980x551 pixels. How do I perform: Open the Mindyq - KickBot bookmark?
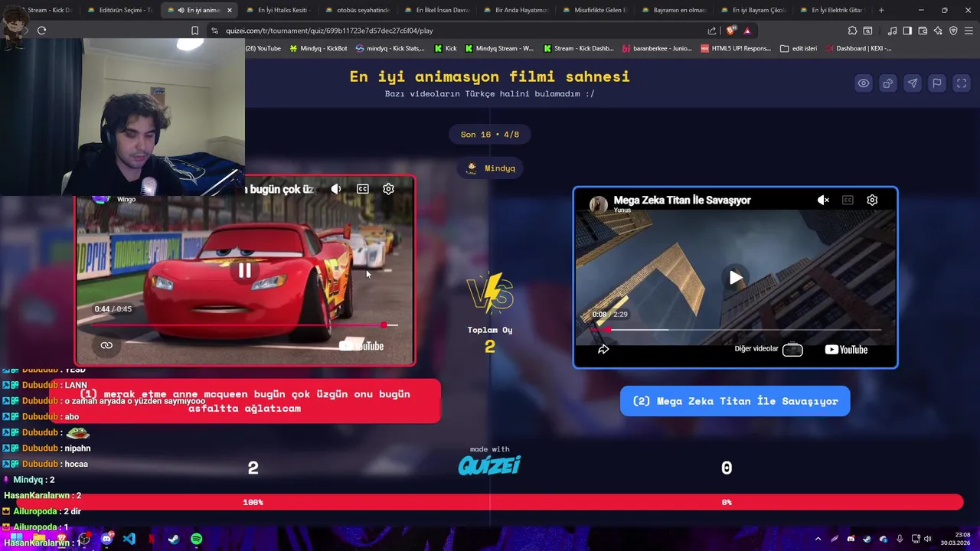[x=318, y=48]
